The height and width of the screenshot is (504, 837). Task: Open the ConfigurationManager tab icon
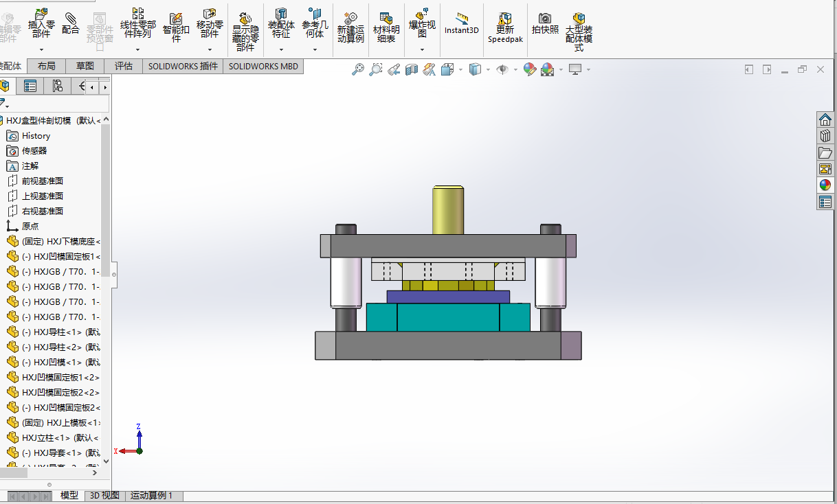click(x=57, y=86)
